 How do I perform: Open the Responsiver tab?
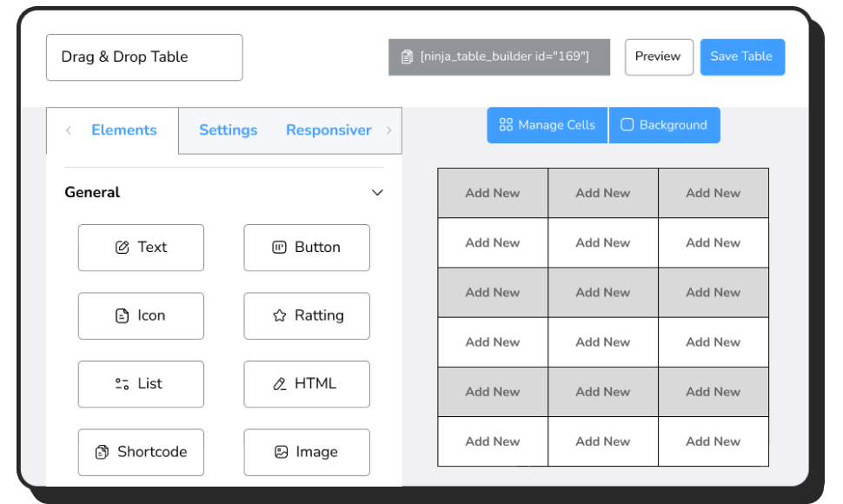329,130
